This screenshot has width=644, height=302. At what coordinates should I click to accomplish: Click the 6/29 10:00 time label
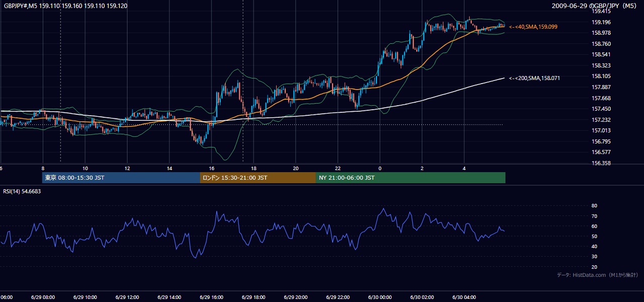pyautogui.click(x=85, y=297)
